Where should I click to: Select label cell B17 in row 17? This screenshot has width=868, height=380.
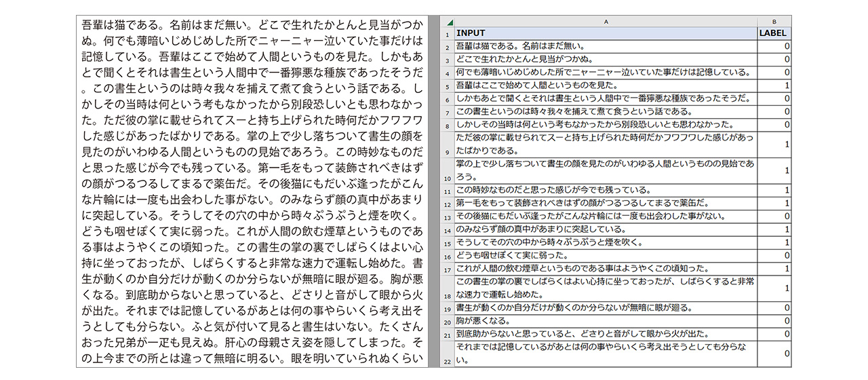click(774, 269)
